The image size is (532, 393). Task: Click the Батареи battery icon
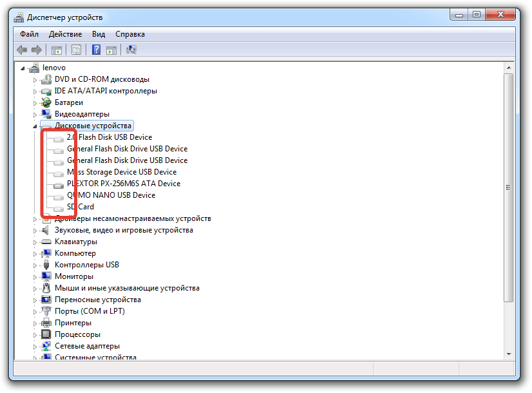[x=46, y=102]
